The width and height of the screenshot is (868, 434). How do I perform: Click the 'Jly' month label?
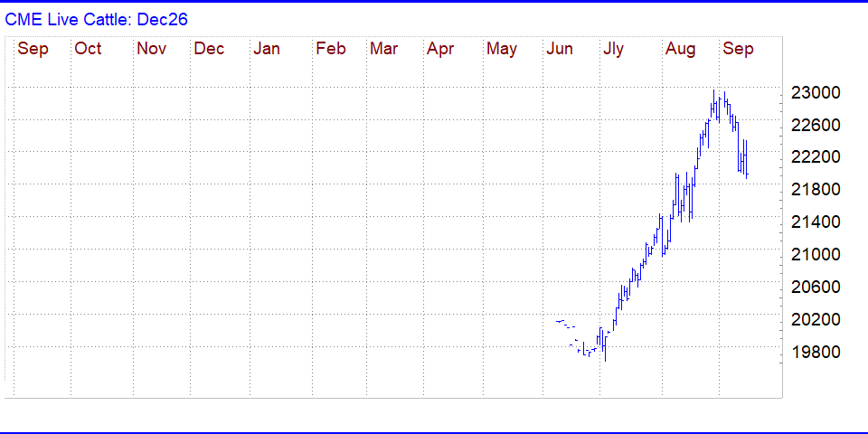[613, 49]
